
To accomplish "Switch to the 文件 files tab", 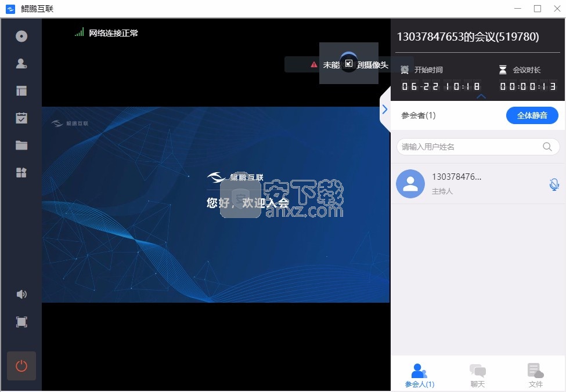I will pos(536,375).
